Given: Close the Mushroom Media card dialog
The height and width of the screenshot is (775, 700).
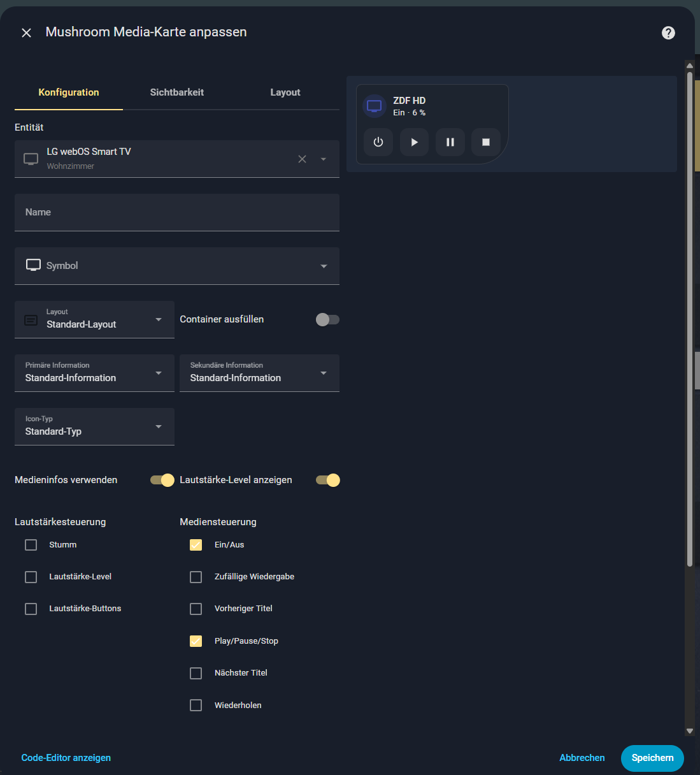Looking at the screenshot, I should [x=26, y=33].
